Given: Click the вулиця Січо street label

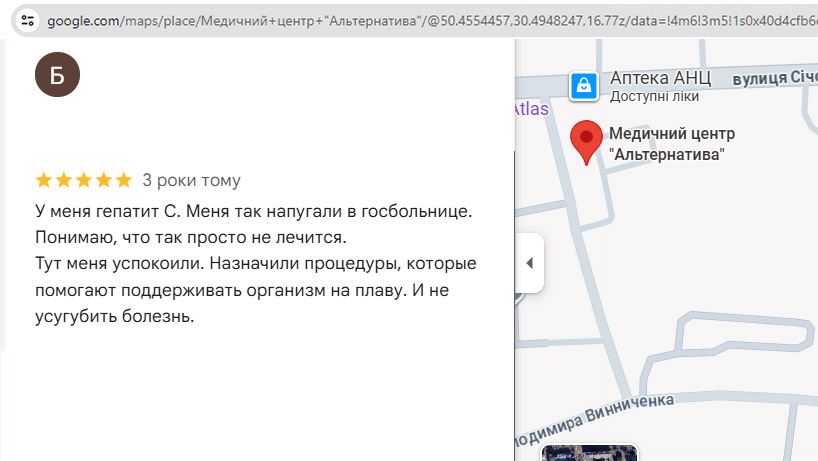Looking at the screenshot, I should pyautogui.click(x=774, y=77).
